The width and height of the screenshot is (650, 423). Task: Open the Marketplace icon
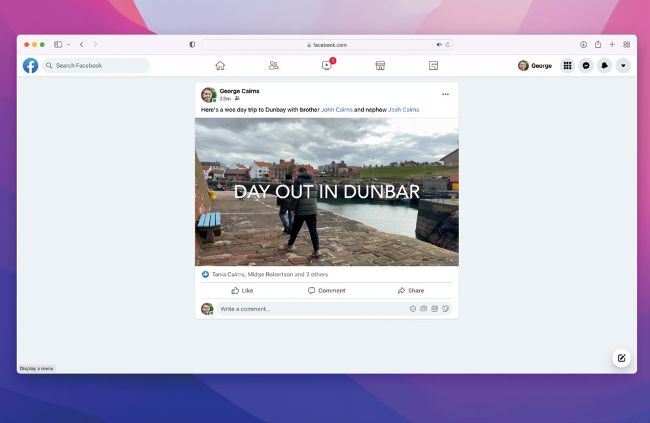380,65
